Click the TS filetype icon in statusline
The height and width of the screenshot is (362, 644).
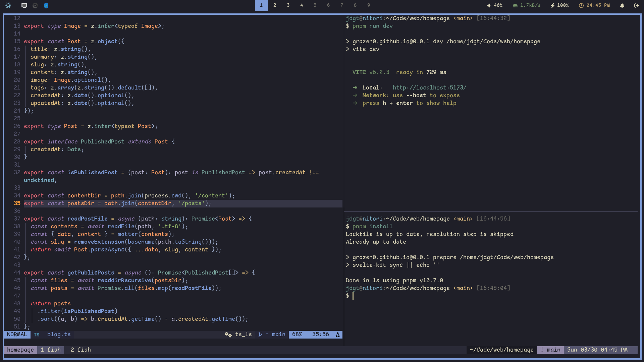coord(37,335)
